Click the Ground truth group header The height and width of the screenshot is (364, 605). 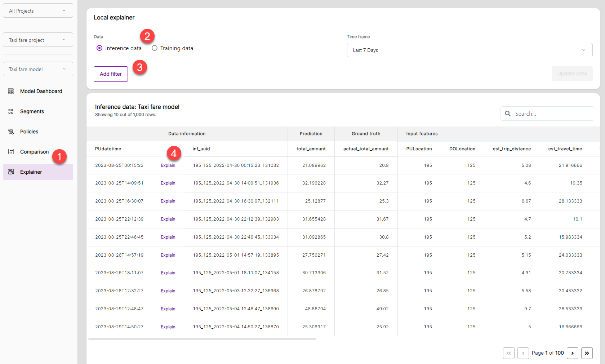tap(366, 134)
